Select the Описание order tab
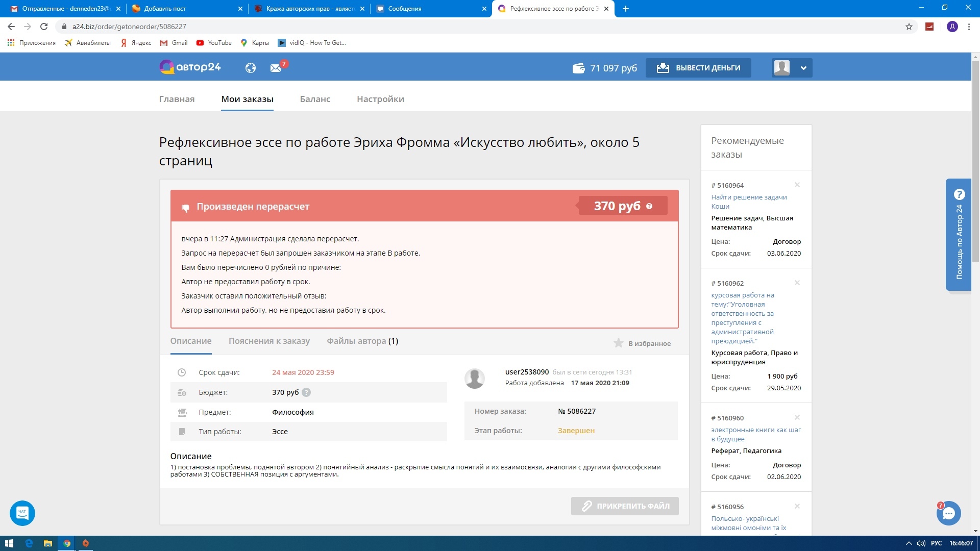 [x=191, y=341]
